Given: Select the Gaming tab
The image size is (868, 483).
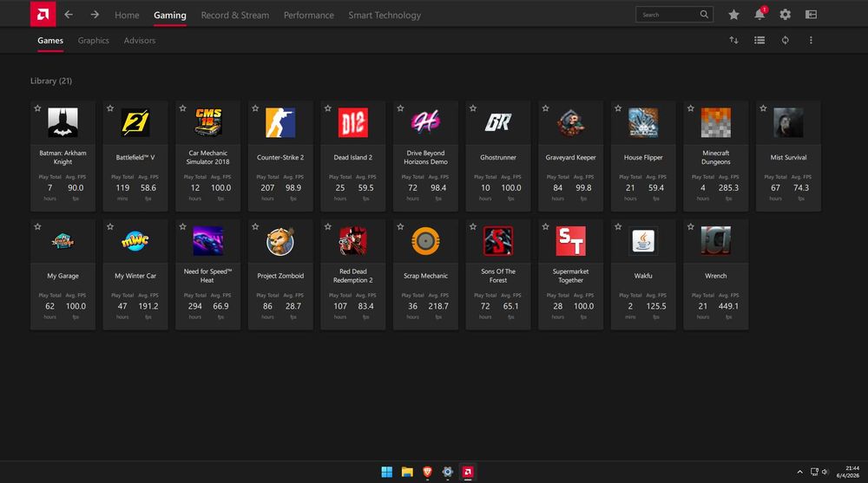Looking at the screenshot, I should click(x=170, y=16).
